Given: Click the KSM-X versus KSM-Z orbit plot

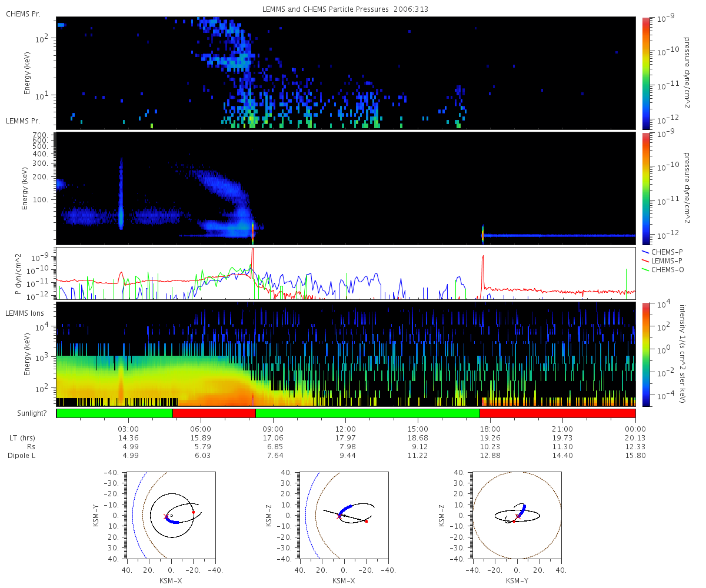Looking at the screenshot, I should 343,515.
